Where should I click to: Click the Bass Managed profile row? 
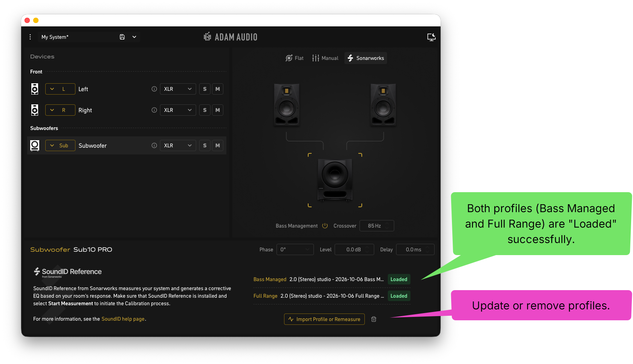(332, 279)
